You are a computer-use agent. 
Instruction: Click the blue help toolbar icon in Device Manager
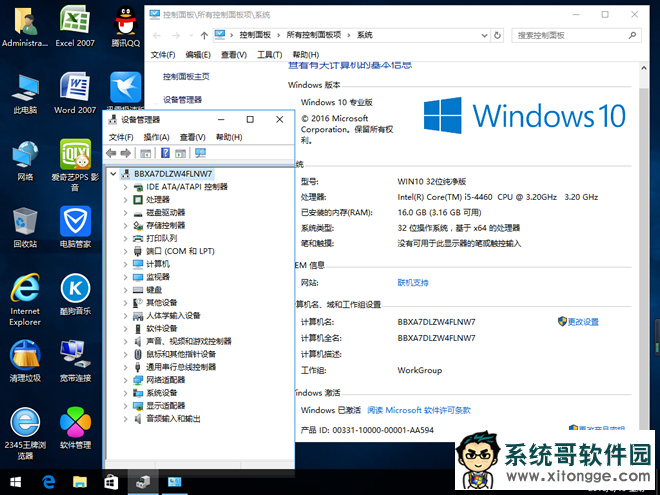[165, 153]
